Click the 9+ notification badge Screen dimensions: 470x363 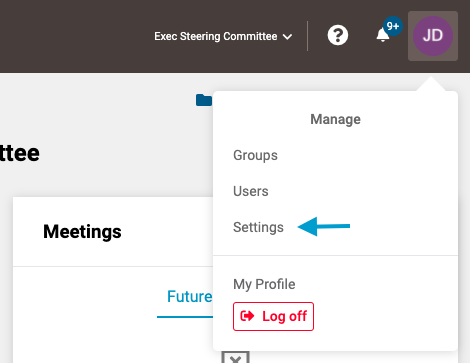pos(393,26)
